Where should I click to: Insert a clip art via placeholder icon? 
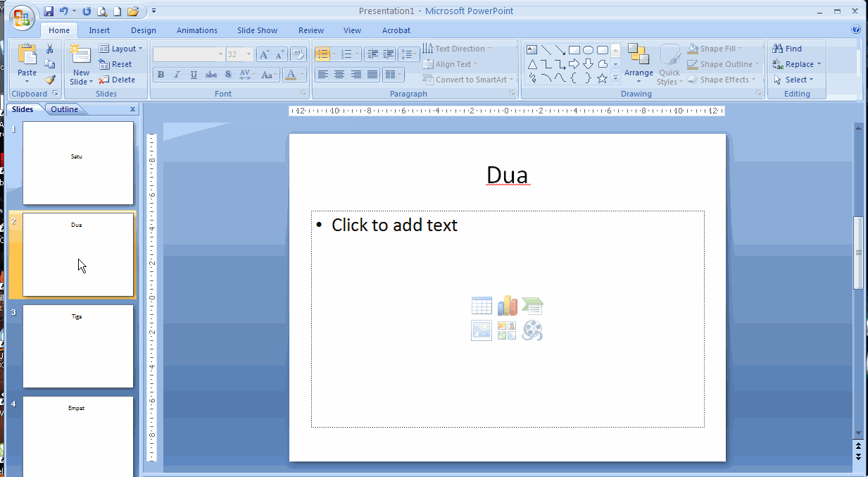pyautogui.click(x=507, y=330)
